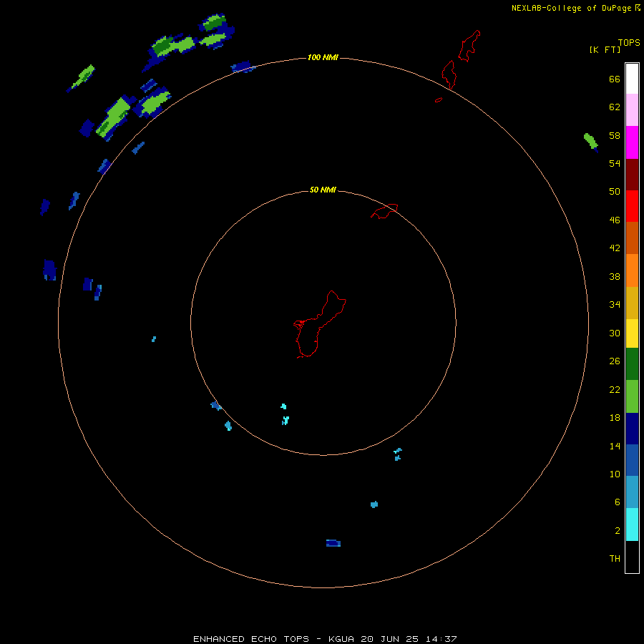Click the magenta legend swatch

tap(632, 142)
